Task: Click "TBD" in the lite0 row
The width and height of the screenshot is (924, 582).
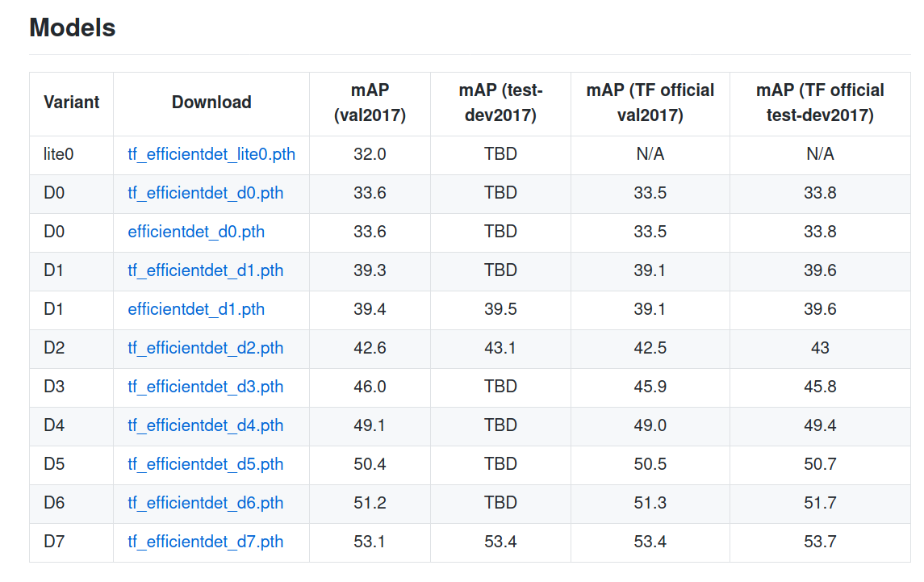Action: pos(501,154)
